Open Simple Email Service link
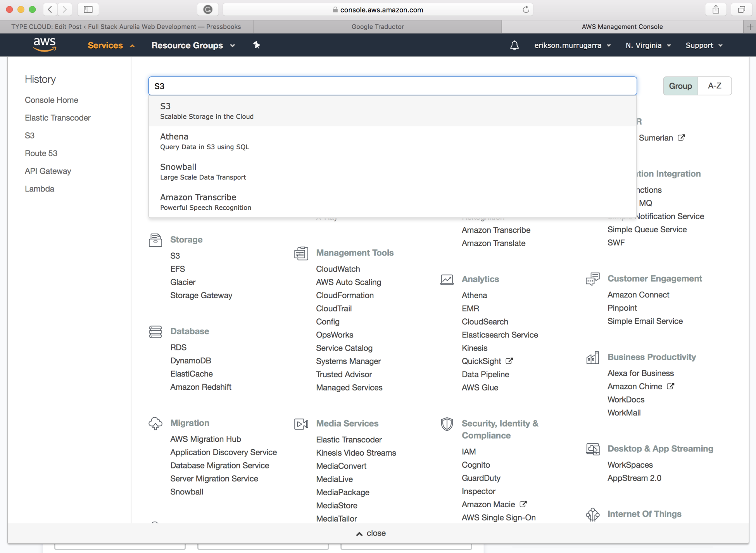This screenshot has height=553, width=756. pos(645,321)
